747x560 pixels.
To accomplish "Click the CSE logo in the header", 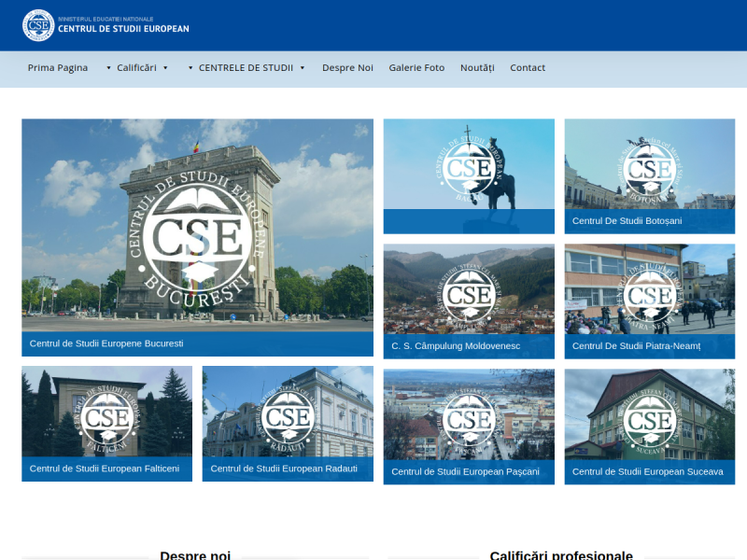I will tap(38, 25).
